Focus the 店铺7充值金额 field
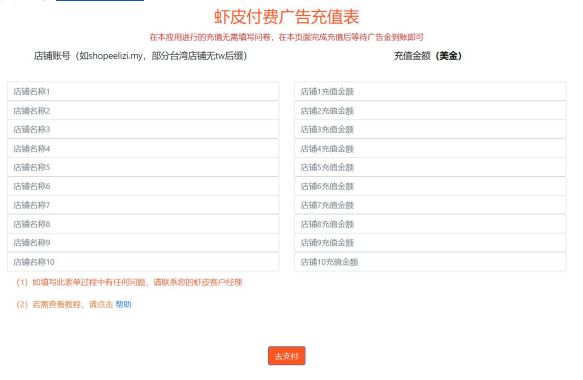Image resolution: width=583 pixels, height=380 pixels. [430, 205]
